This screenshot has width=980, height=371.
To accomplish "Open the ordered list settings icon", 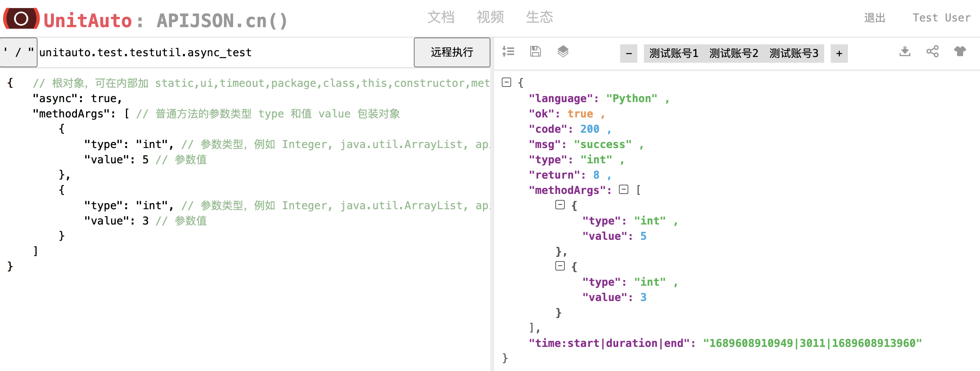I will point(509,52).
